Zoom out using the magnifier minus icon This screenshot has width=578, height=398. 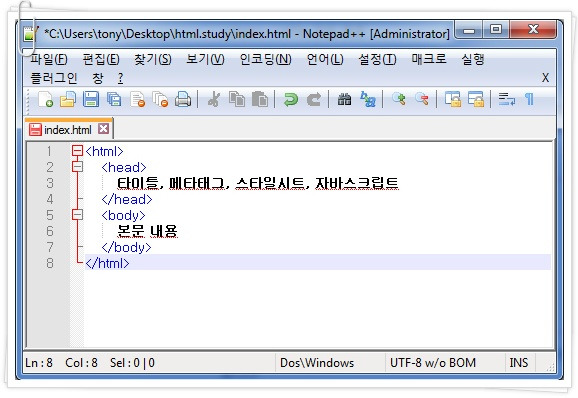(422, 100)
